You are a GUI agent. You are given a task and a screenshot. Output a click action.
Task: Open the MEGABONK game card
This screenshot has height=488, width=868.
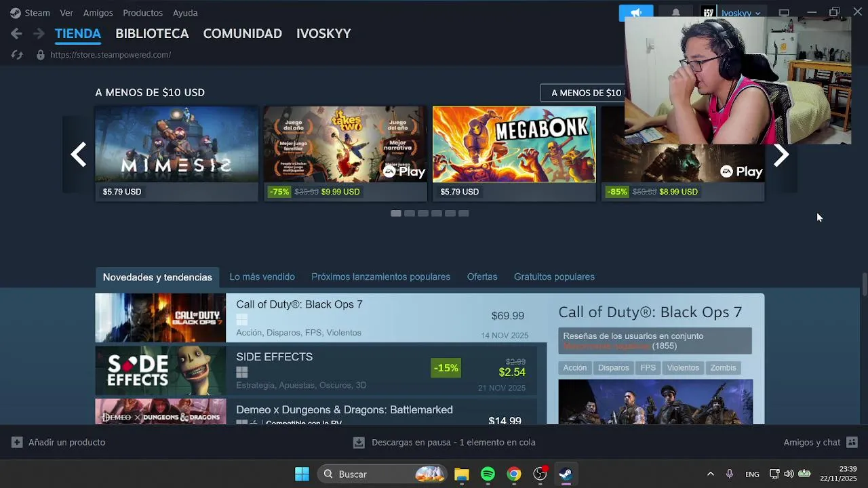click(514, 154)
